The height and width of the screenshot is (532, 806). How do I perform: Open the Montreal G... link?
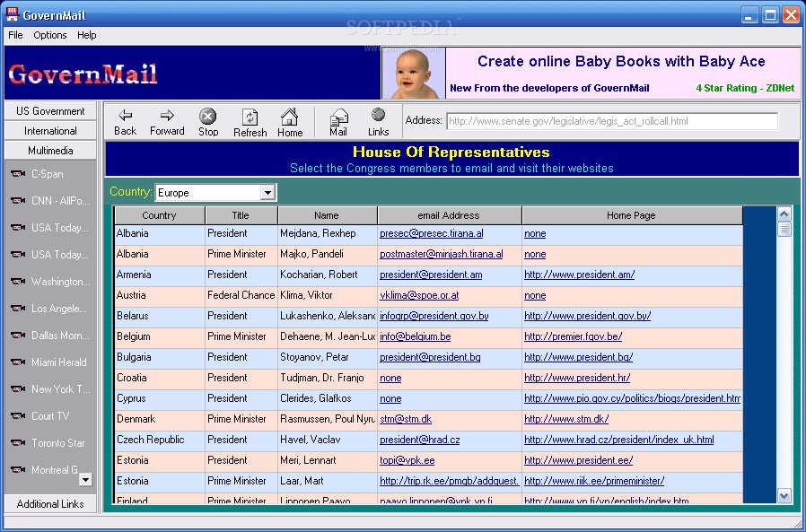pos(44,469)
